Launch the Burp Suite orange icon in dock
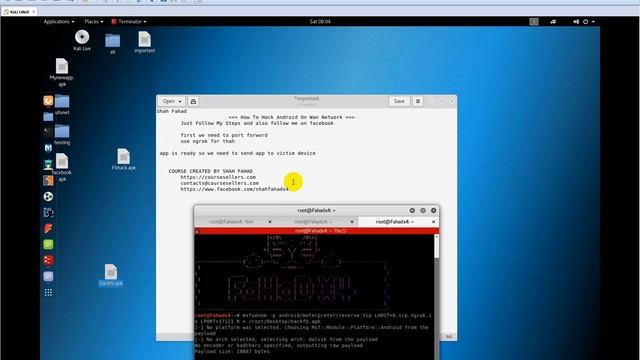Screen dimensions: 640x360 point(48,180)
